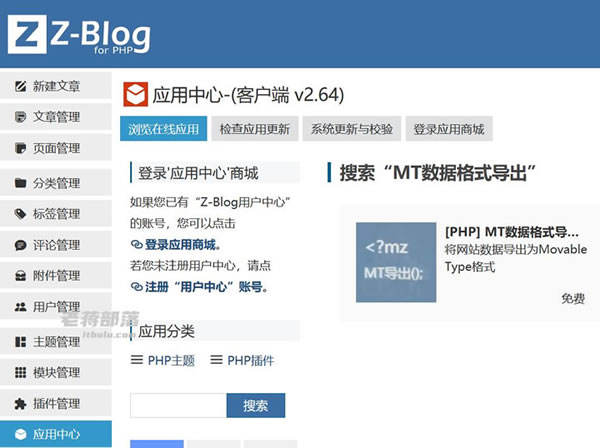The width and height of the screenshot is (600, 448).
Task: Click the 用户管理 people icon in the sidebar
Action: click(x=20, y=306)
